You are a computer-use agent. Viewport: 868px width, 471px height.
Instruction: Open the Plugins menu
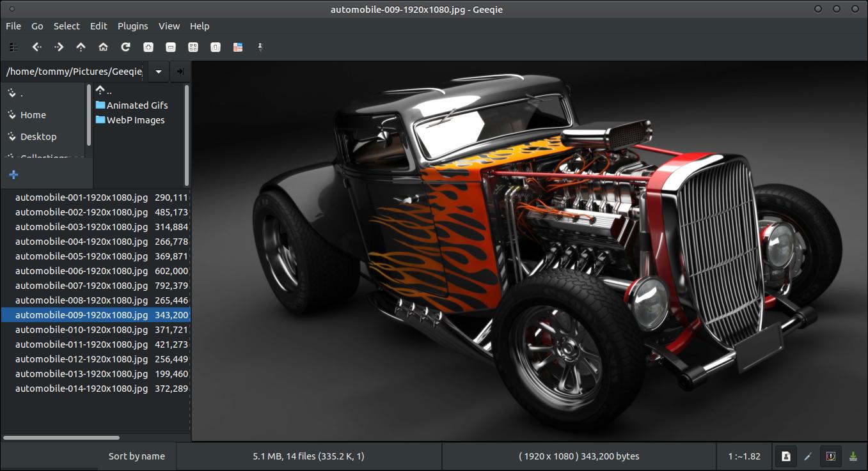coord(132,26)
